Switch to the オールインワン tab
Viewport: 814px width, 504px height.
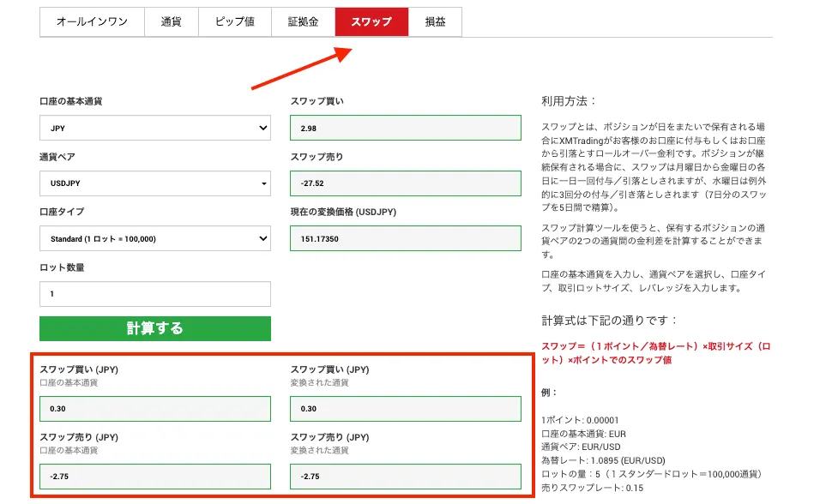pyautogui.click(x=92, y=21)
